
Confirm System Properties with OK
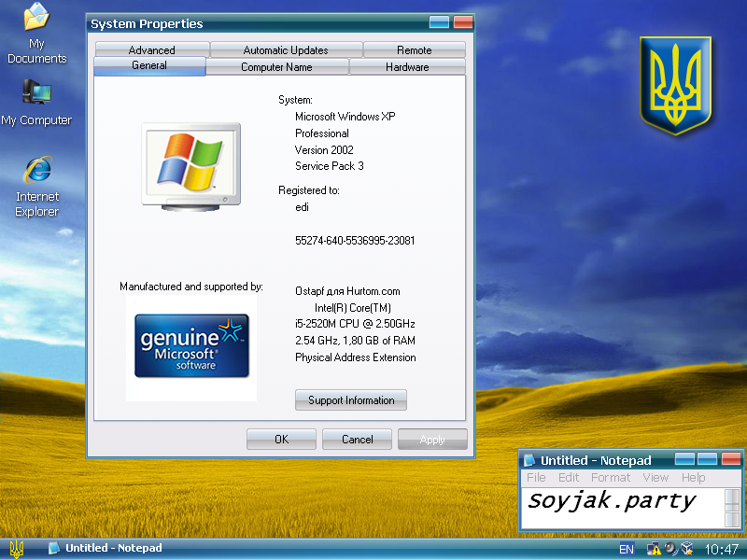[x=282, y=439]
